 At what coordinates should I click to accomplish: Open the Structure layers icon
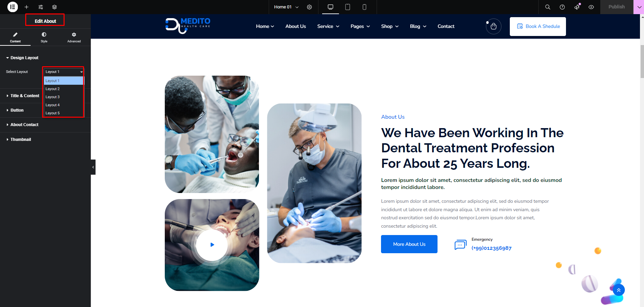coord(54,7)
